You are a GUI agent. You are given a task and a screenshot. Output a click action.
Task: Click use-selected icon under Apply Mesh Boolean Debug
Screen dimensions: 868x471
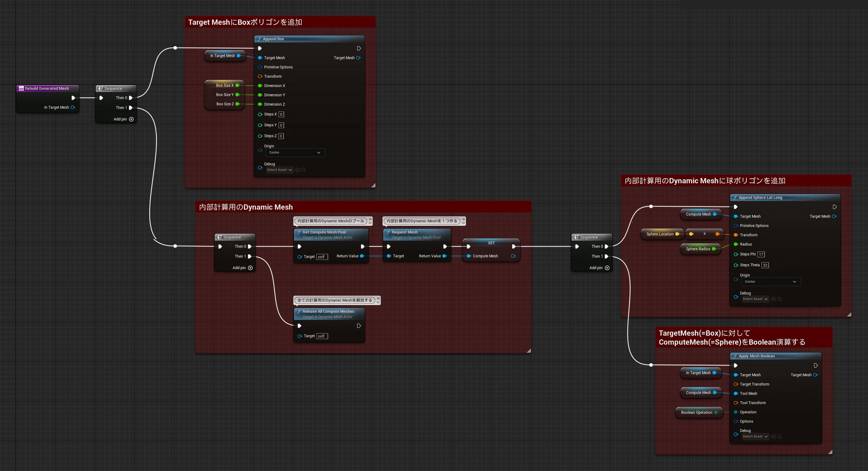pos(774,437)
